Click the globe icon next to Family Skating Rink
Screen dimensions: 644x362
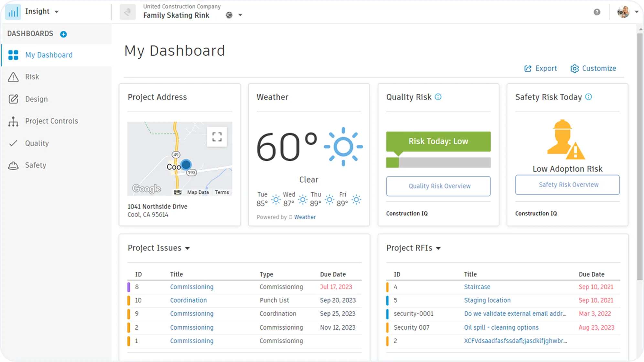[x=229, y=15]
